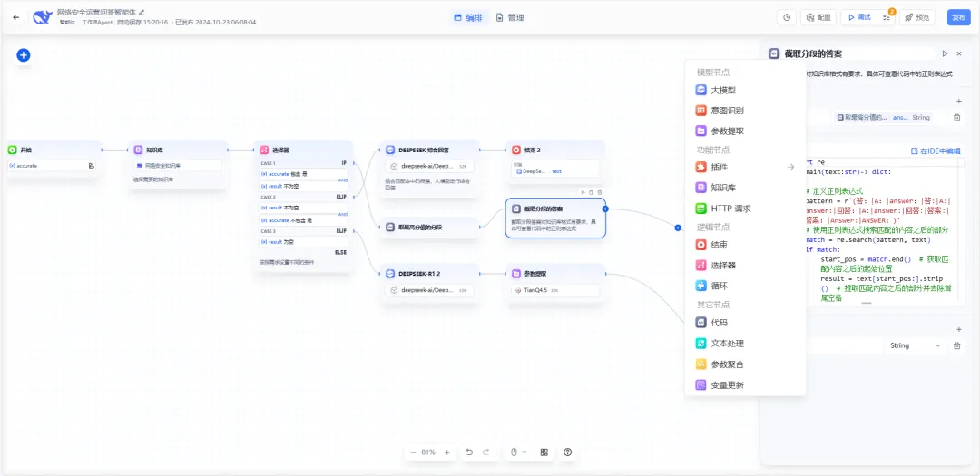980x476 pixels.
Task: Select 大模型 from the node menu
Action: tap(722, 90)
